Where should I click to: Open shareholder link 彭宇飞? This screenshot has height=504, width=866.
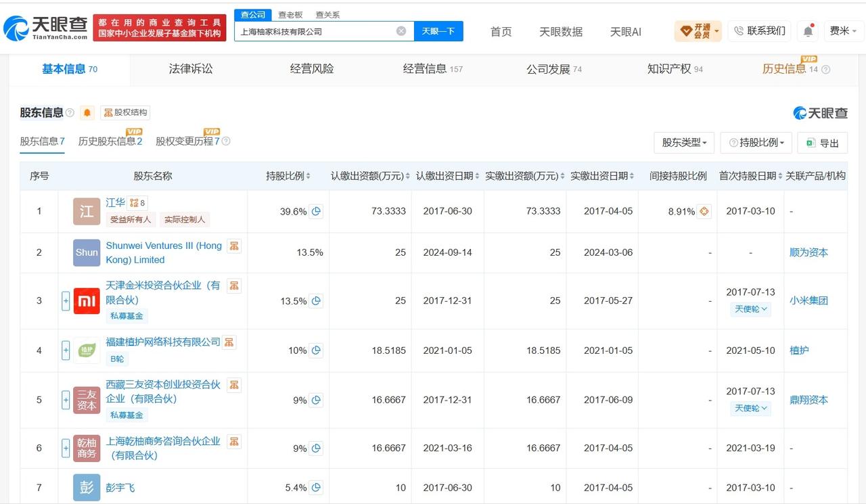click(x=120, y=487)
